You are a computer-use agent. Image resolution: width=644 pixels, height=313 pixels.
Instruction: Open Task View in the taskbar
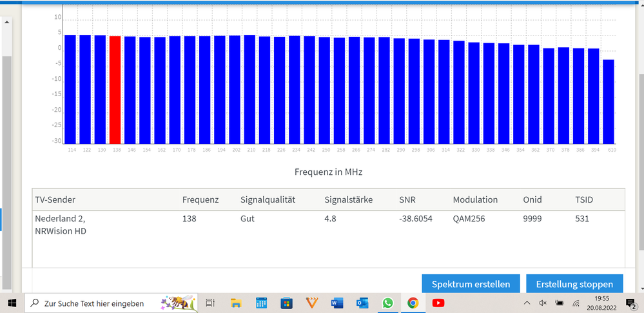pyautogui.click(x=210, y=303)
